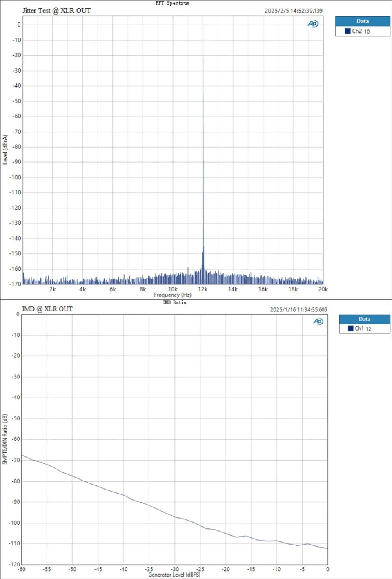
Task: Click the 2k frequency tick label
Action: point(53,289)
